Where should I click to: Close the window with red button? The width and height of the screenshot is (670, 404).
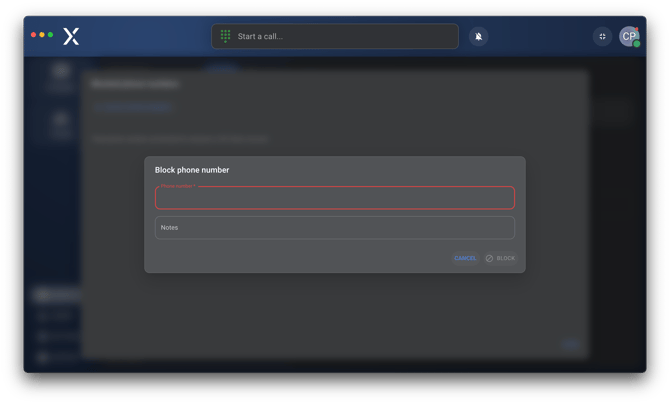(x=34, y=35)
